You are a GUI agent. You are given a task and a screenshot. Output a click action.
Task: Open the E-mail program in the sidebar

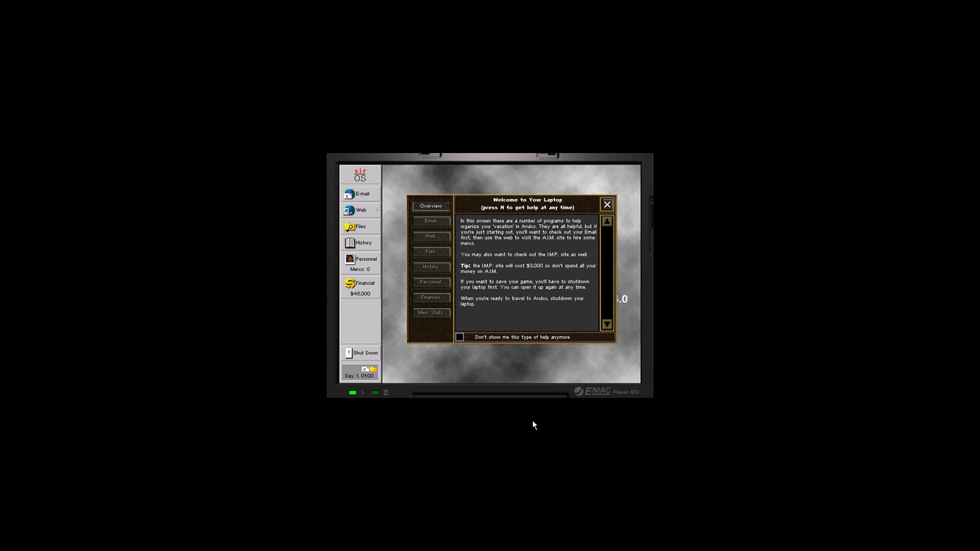[360, 194]
